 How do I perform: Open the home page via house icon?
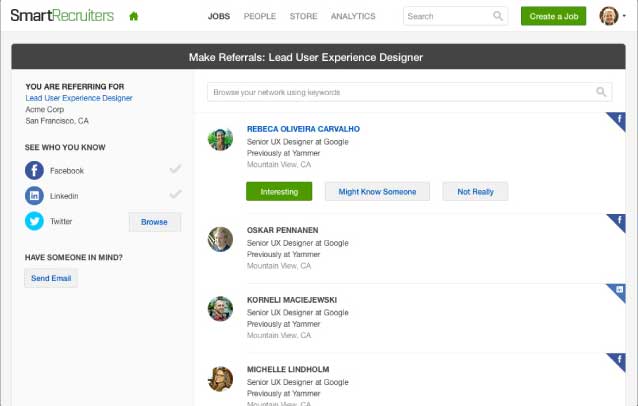click(133, 16)
